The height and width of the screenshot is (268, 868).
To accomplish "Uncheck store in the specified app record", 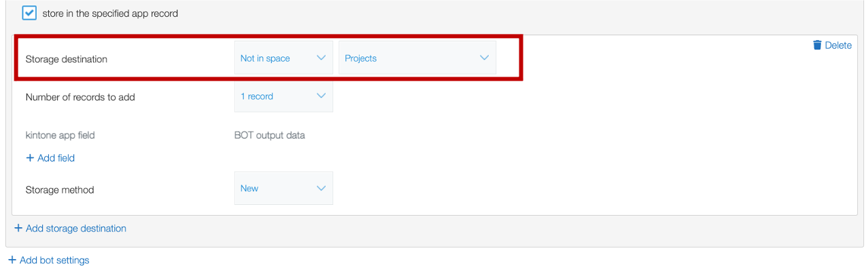I will click(29, 13).
